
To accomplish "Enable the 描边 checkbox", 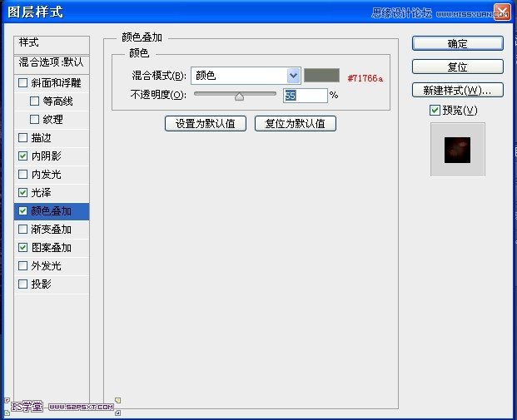I will pyautogui.click(x=22, y=137).
